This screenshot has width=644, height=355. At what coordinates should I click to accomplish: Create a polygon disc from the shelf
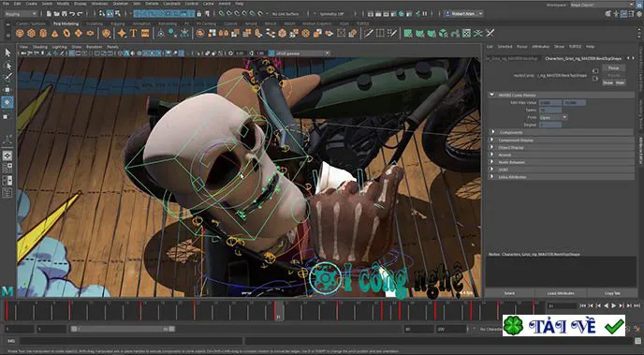pyautogui.click(x=91, y=34)
